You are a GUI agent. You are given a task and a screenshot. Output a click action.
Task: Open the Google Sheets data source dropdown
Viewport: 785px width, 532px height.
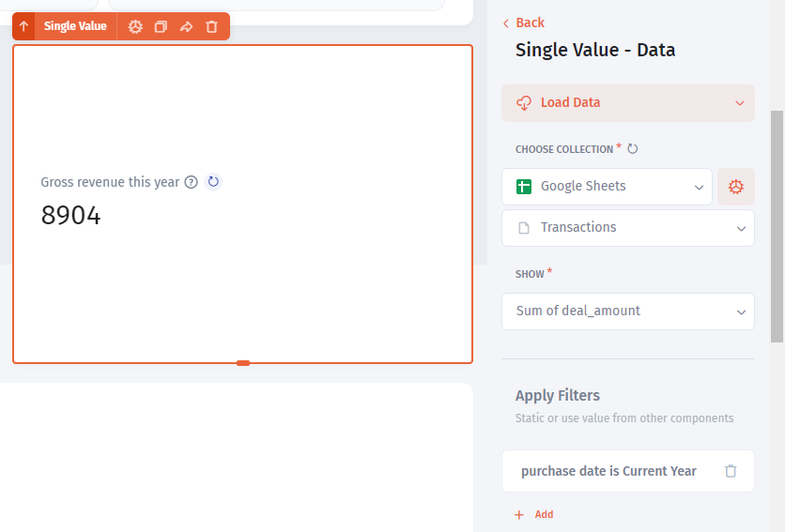click(607, 187)
